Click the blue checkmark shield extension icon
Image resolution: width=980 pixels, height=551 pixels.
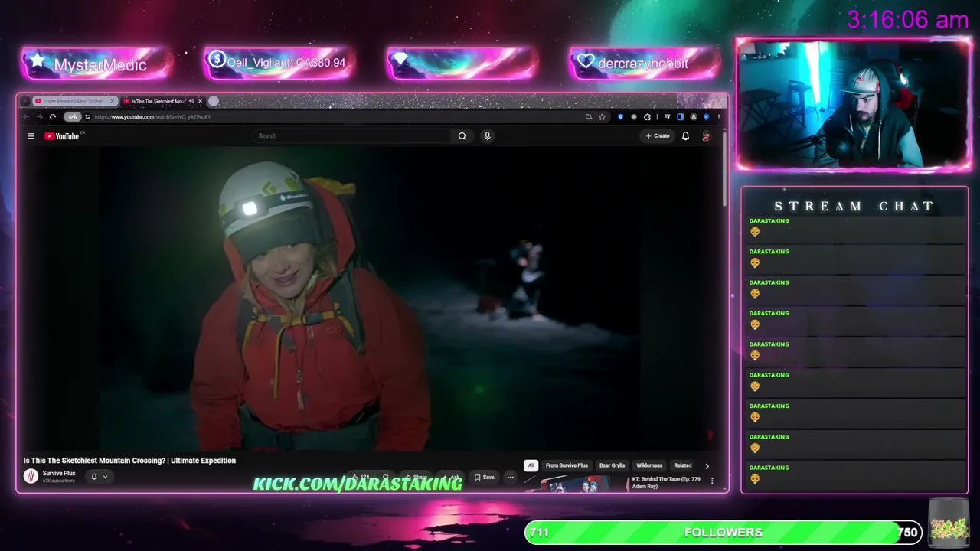(x=706, y=117)
